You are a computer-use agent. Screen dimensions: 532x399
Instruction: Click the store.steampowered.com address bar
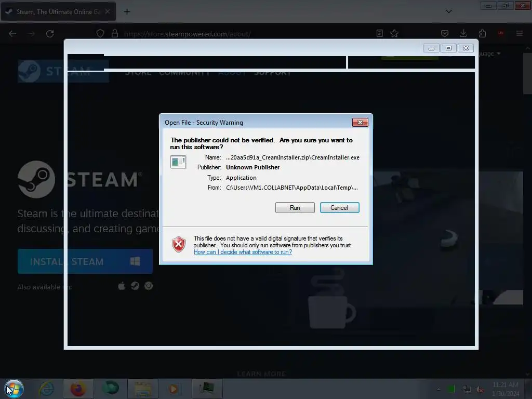[187, 34]
